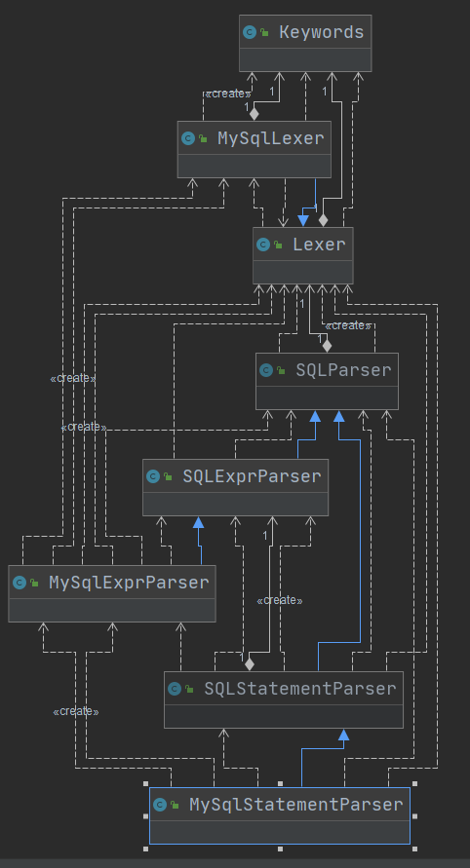Image resolution: width=470 pixels, height=868 pixels.
Task: Select the MySqlExprParser class name
Action: 129,583
